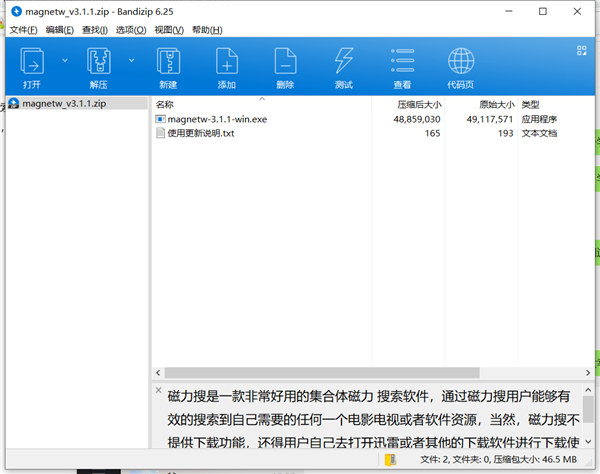Select the 使用更新说明.txt file
Viewport: 600px width, 474px height.
(200, 133)
